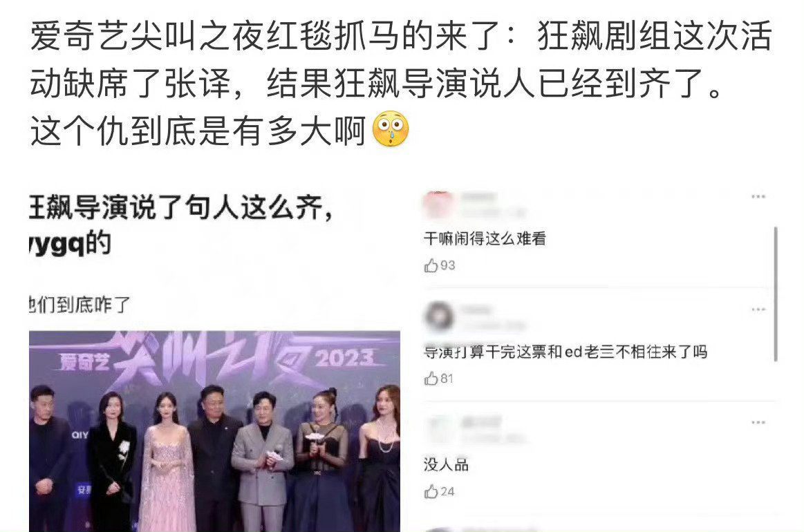The height and width of the screenshot is (532, 804).
Task: Click the text "他们到底咋了"
Action: point(80,305)
